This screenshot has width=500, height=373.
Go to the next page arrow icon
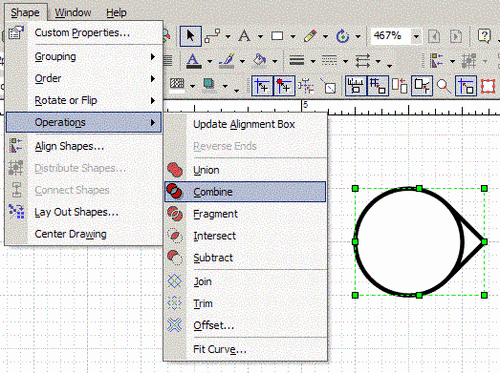[x=456, y=36]
